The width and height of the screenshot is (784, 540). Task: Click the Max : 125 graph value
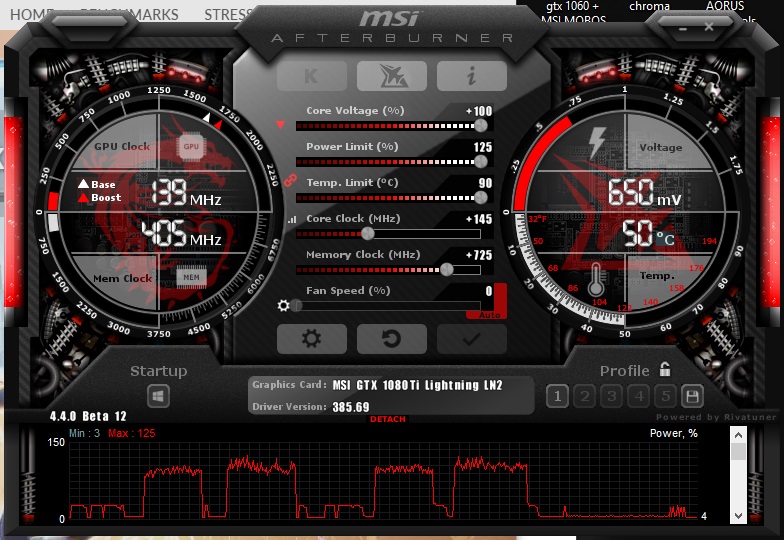click(x=132, y=434)
